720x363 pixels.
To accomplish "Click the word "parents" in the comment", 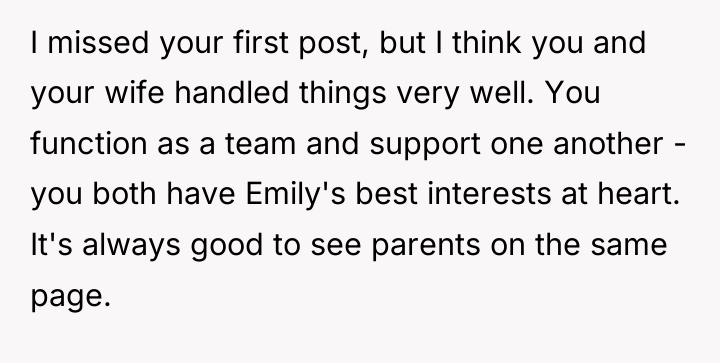I will (426, 247).
